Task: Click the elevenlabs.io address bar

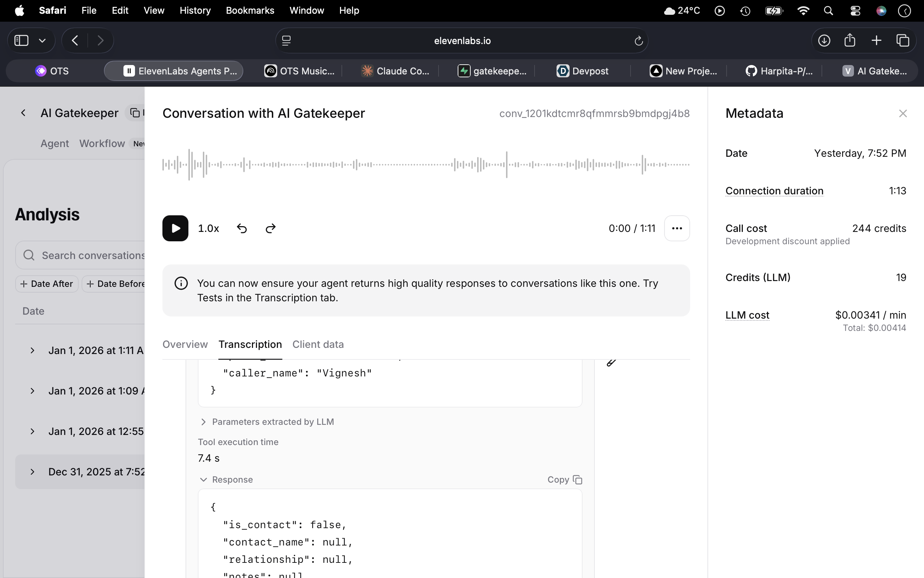Action: [462, 40]
